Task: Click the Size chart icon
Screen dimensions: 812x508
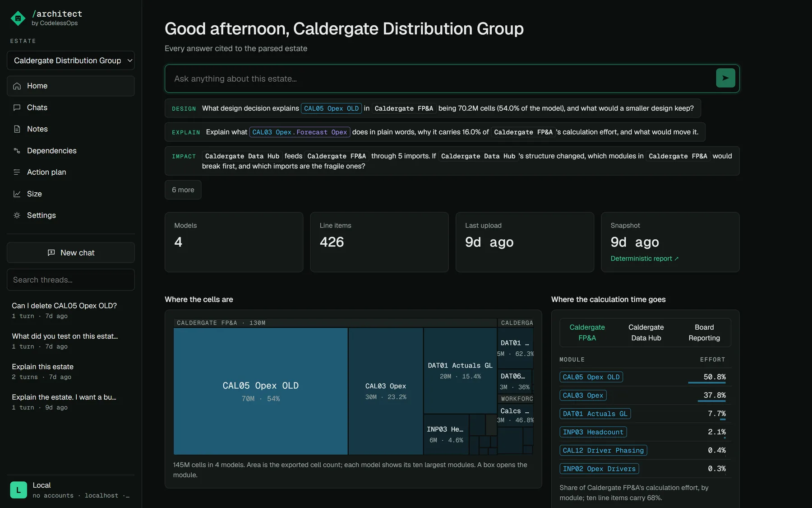Action: tap(17, 194)
